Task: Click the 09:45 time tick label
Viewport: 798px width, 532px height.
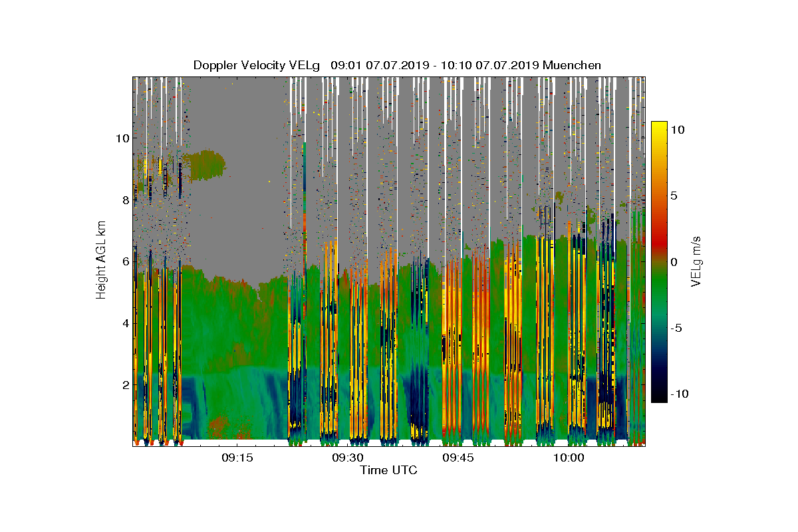Action: tap(458, 458)
